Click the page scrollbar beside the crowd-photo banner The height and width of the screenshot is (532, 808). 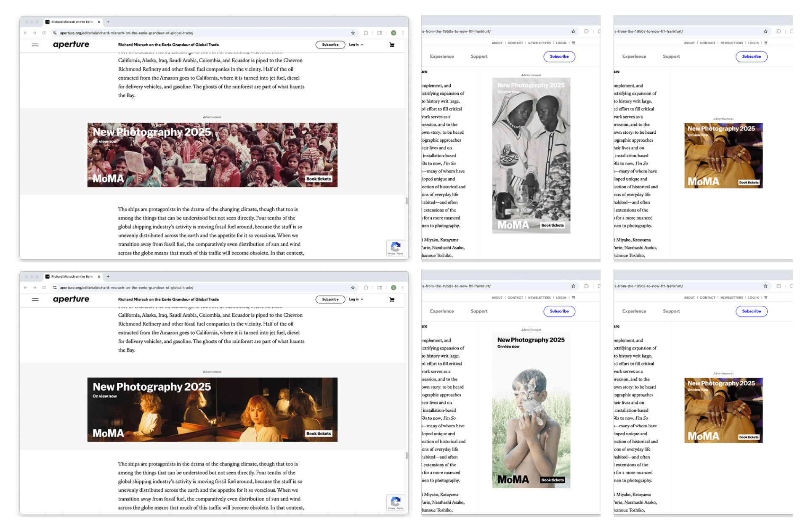[407, 201]
